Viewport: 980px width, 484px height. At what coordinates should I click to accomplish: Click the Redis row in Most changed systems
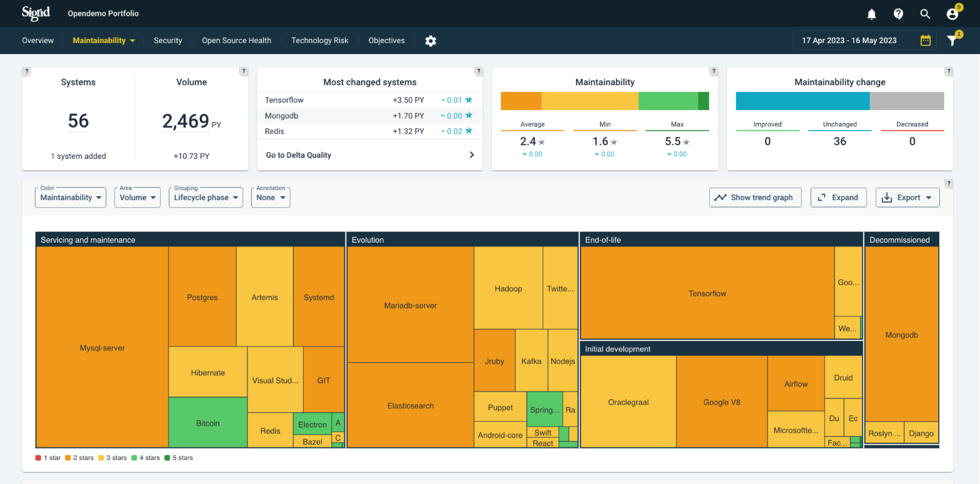tap(370, 131)
